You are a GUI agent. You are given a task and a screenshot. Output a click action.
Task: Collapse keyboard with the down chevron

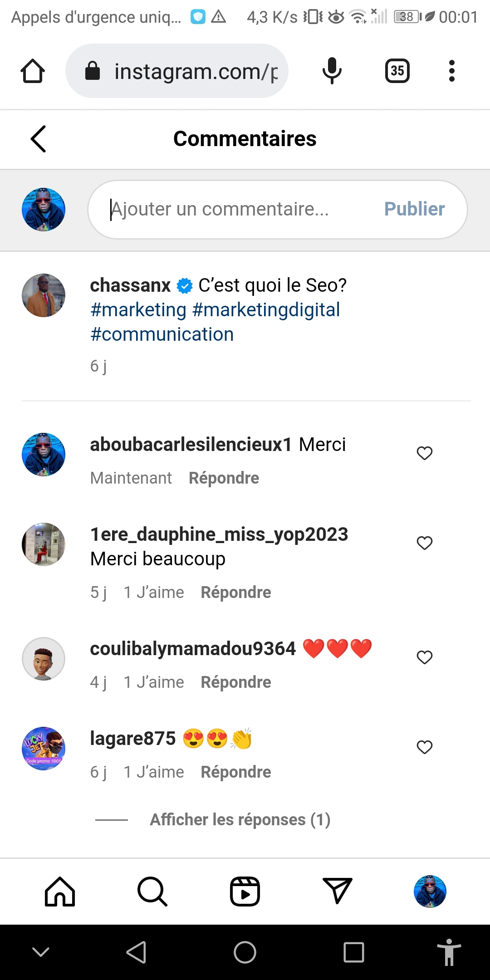[41, 952]
